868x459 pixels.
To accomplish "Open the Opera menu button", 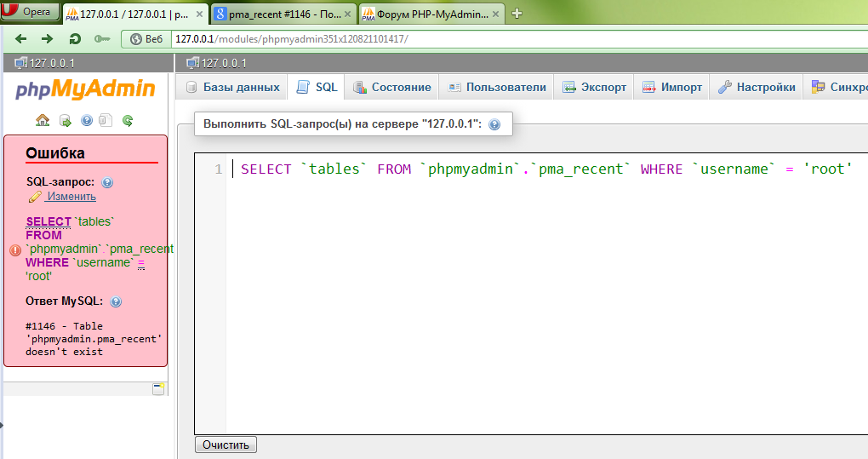I will pyautogui.click(x=30, y=12).
